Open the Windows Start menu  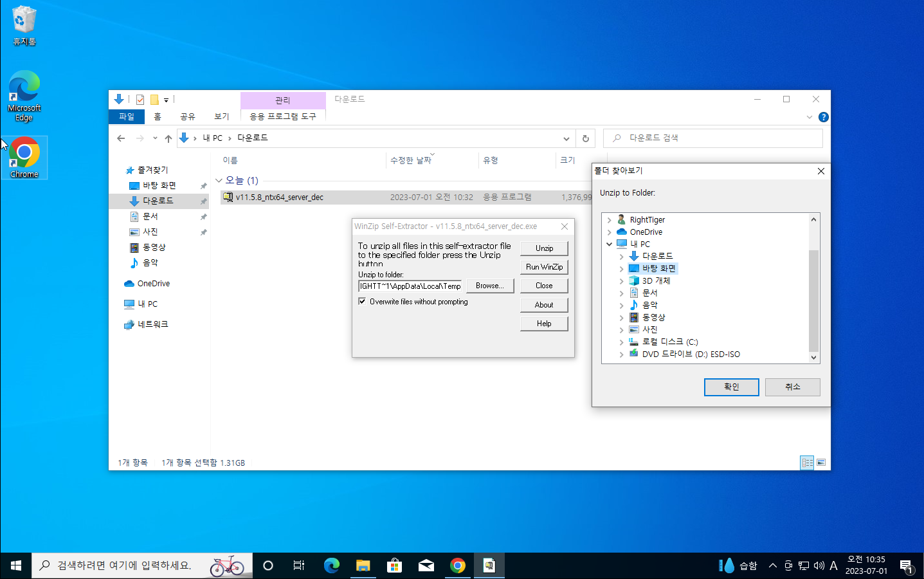point(16,565)
